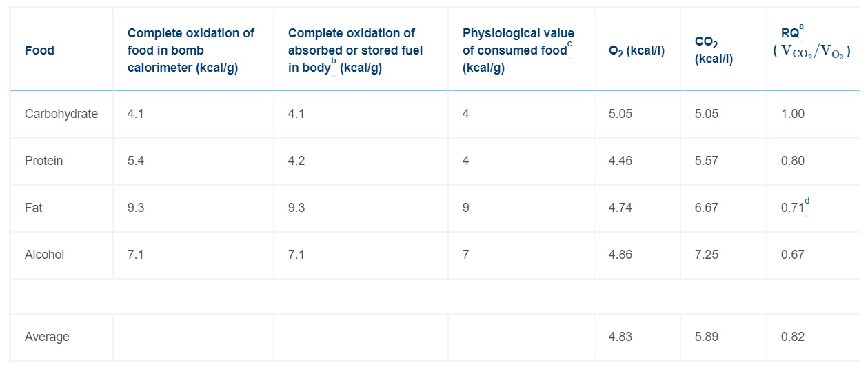868x372 pixels.
Task: Select the Carbohydrate row label
Action: point(61,114)
